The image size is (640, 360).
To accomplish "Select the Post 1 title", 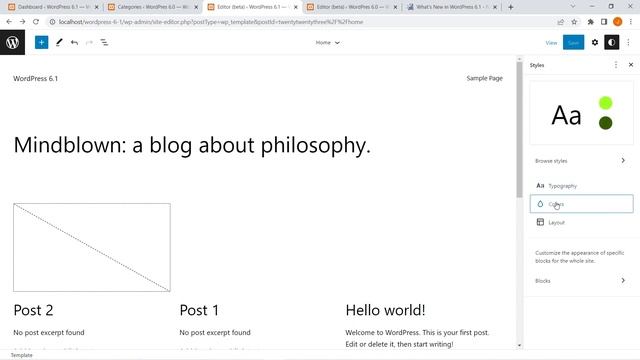I will [199, 310].
